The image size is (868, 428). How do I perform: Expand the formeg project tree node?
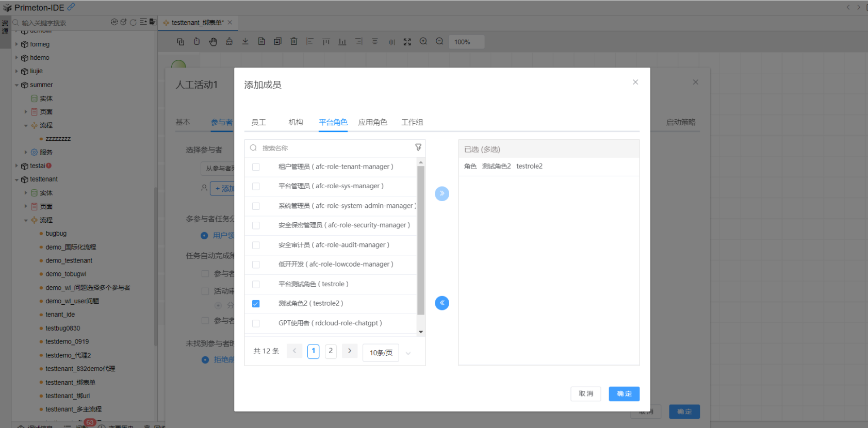tap(17, 44)
